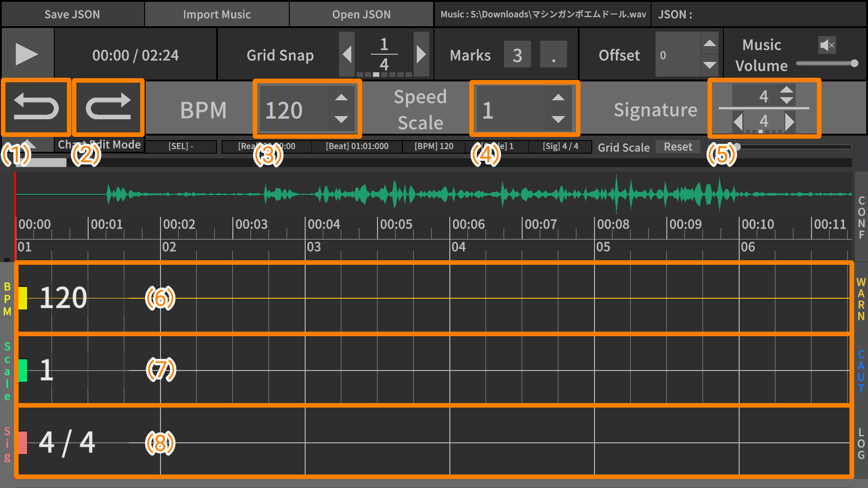Click the undo arrow icon

click(36, 108)
